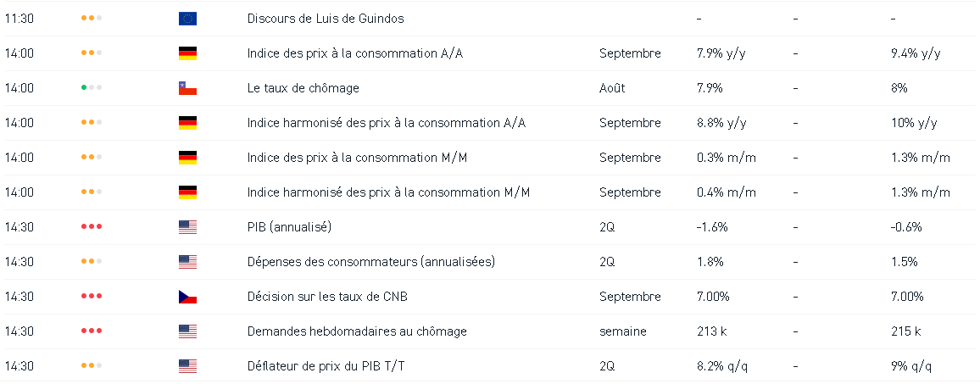This screenshot has height=384, width=980.
Task: Click red importance dots on CNB rate decision row
Action: pos(91,297)
